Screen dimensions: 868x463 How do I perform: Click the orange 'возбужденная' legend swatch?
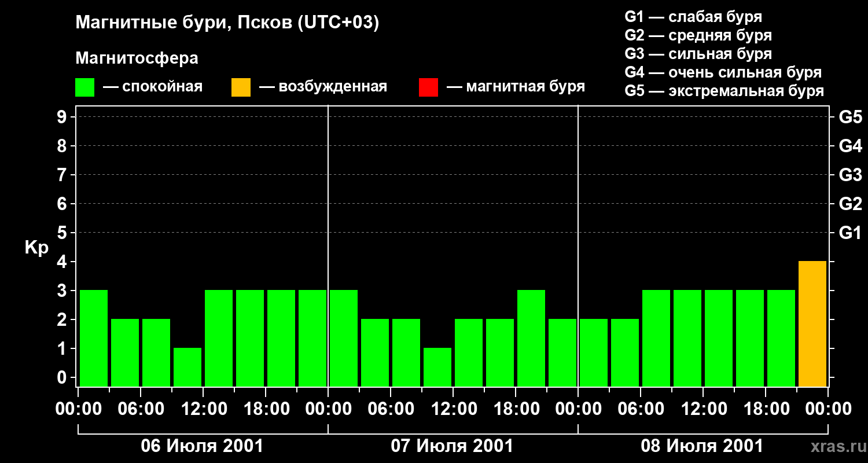241,87
